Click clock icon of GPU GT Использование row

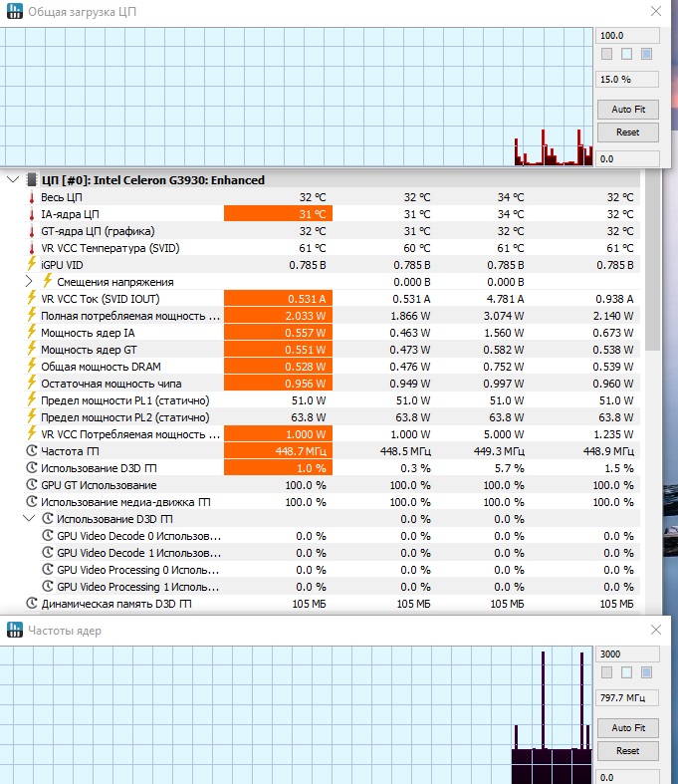tap(32, 484)
